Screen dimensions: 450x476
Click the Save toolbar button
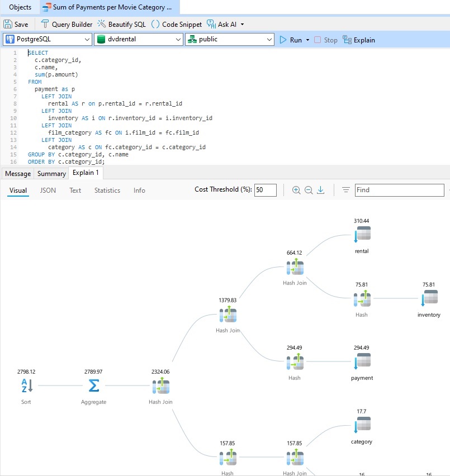16,24
